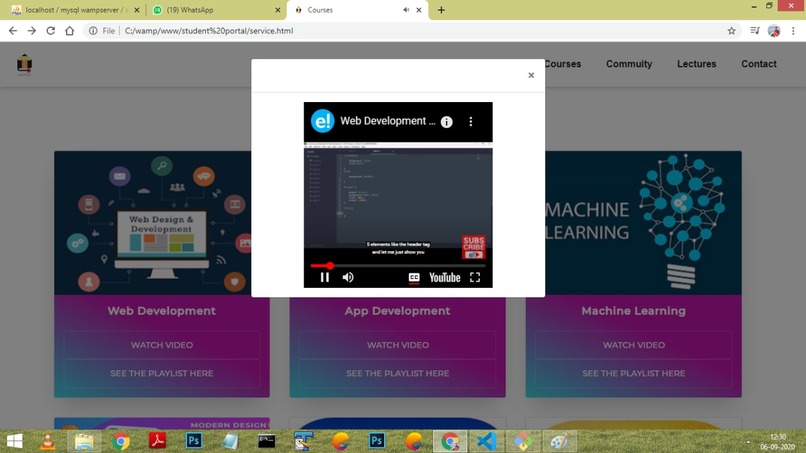
Task: Click See The Playlist Here under Web Development
Action: [162, 373]
